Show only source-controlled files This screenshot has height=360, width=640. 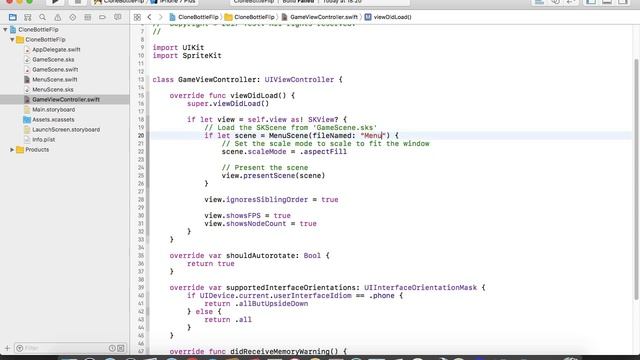pyautogui.click(x=121, y=348)
